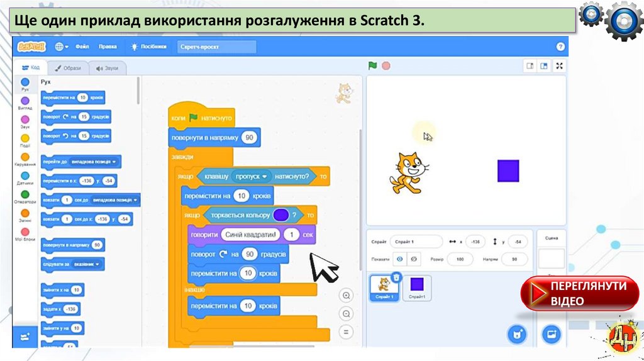Image resolution: width=644 pixels, height=361 pixels.
Task: Click the інакше label in the code
Action: pyautogui.click(x=195, y=290)
